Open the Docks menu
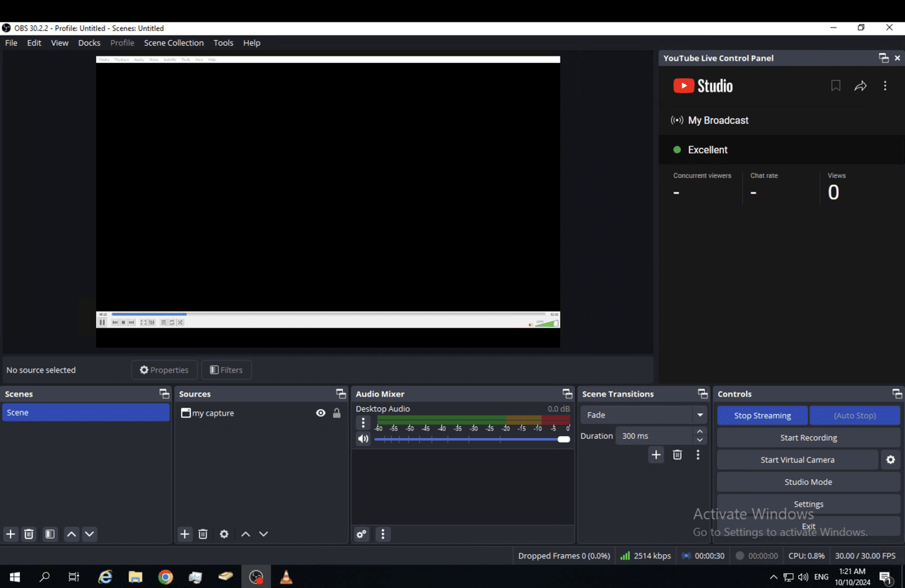Screen dimensions: 905x588 pyautogui.click(x=89, y=42)
